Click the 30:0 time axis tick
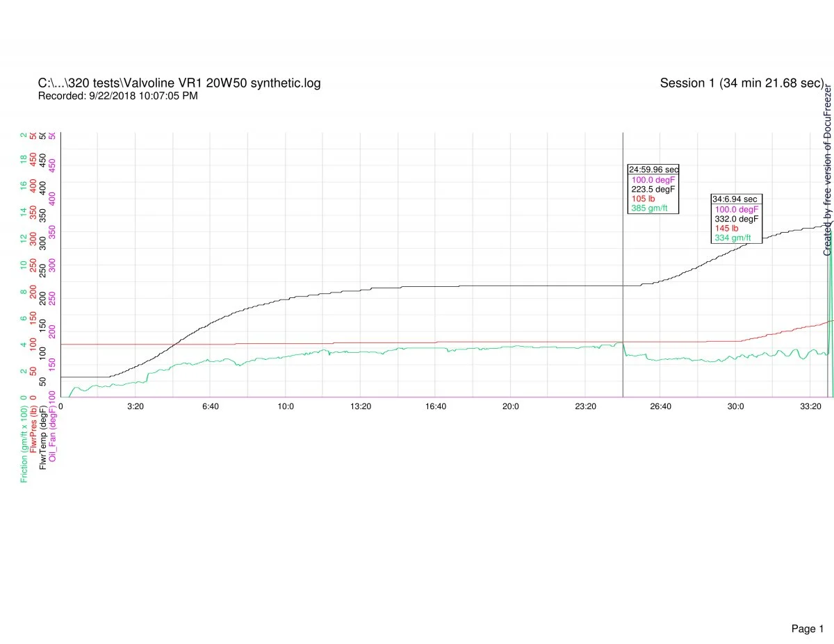The width and height of the screenshot is (834, 644). coord(735,406)
